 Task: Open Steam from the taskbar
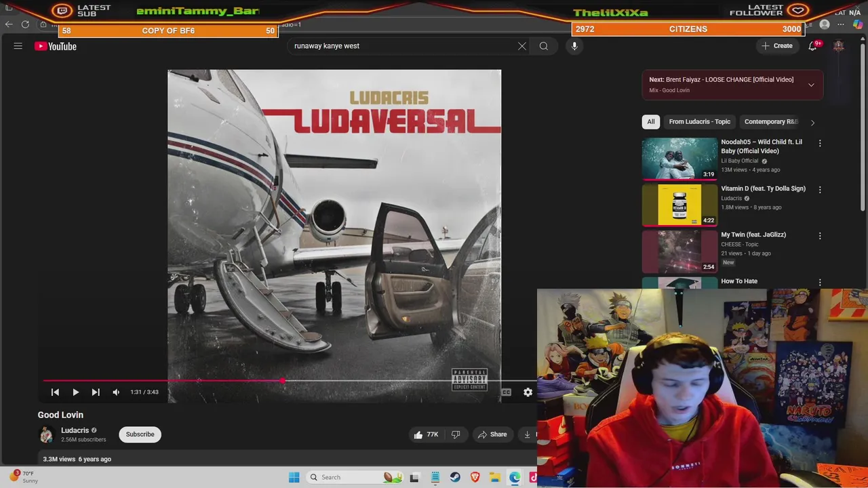[455, 477]
